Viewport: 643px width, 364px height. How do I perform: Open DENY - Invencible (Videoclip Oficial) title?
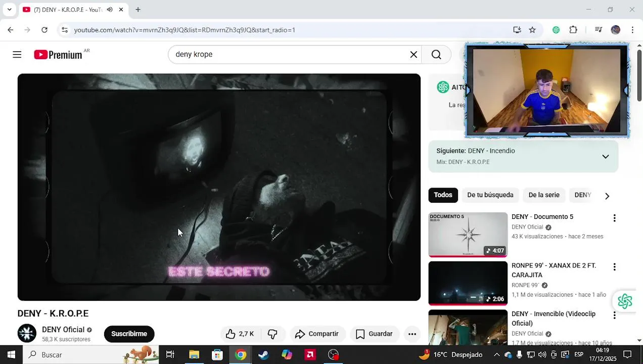(x=554, y=318)
